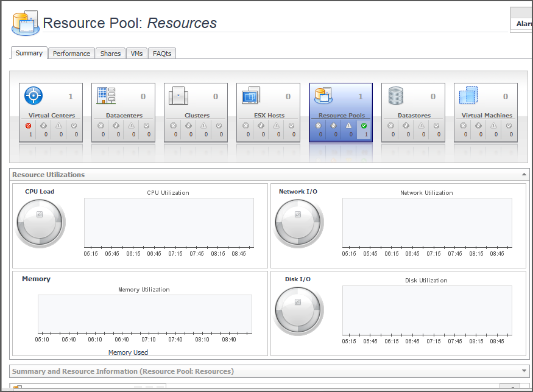Collapse the Resource Utilizations panel
The image size is (533, 392).
click(524, 175)
